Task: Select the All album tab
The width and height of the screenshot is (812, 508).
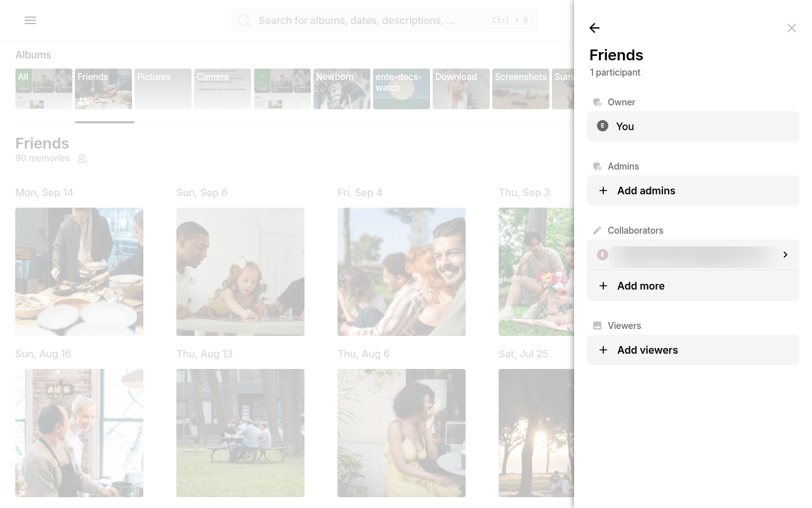Action: tap(44, 89)
